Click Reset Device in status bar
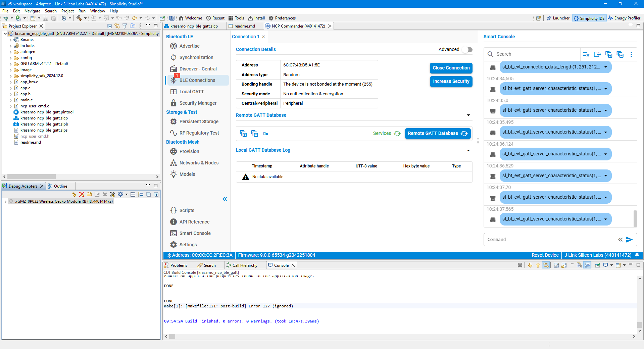Viewport: 644px width, 349px height. 545,255
